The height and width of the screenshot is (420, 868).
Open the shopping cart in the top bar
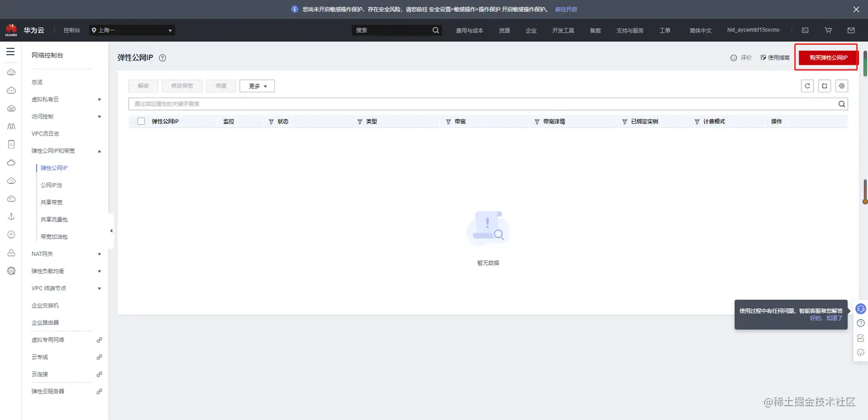pos(828,30)
